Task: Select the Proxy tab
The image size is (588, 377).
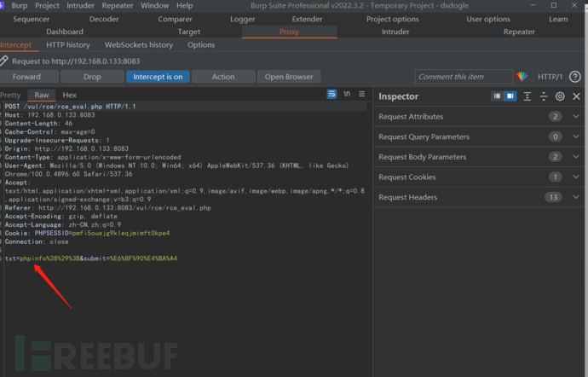Action: click(289, 32)
